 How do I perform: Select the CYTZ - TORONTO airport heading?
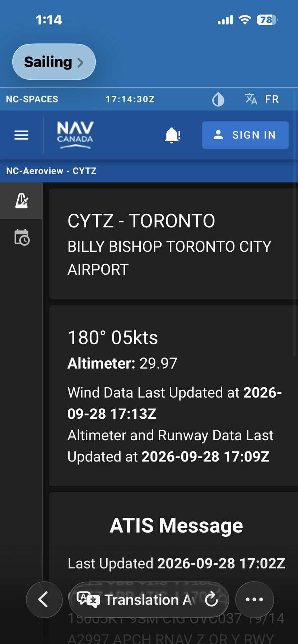tap(141, 221)
